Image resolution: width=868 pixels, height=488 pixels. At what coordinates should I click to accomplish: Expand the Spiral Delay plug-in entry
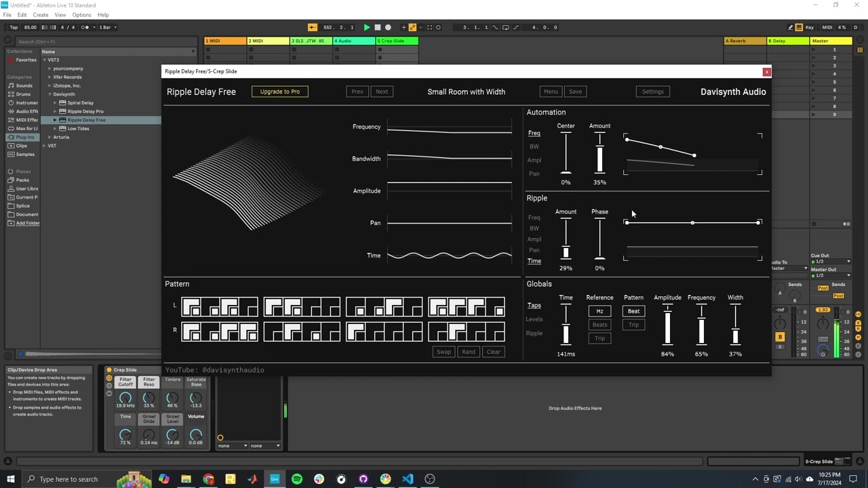55,103
